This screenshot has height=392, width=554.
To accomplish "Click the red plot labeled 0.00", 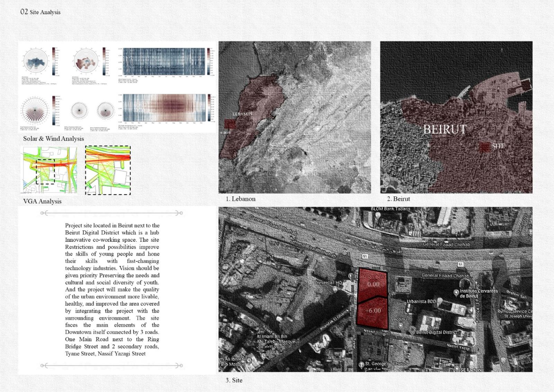I will [373, 285].
